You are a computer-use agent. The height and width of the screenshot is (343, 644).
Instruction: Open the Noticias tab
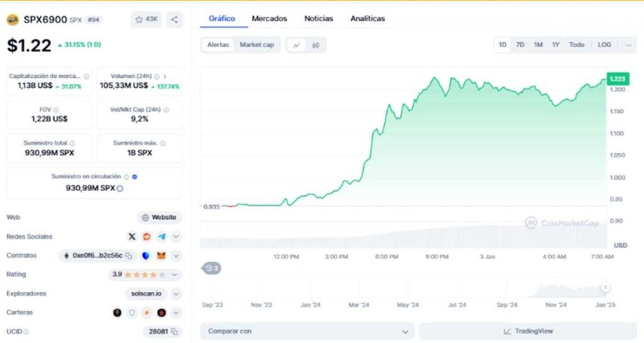pos(319,18)
